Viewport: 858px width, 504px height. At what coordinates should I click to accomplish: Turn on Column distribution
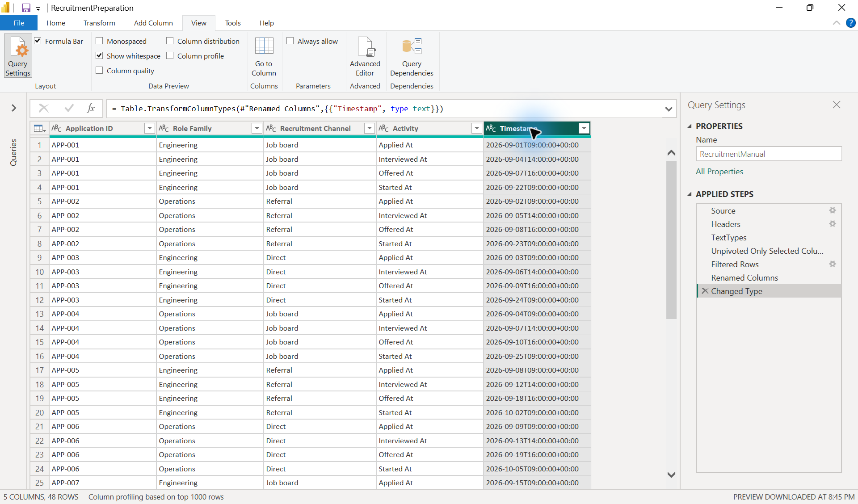click(170, 41)
